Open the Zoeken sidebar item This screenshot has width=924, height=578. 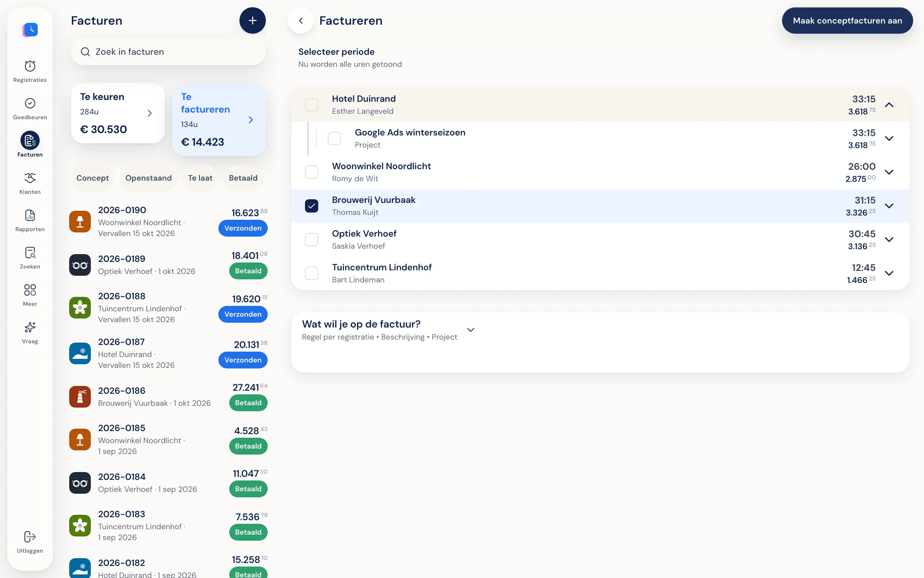coord(30,258)
